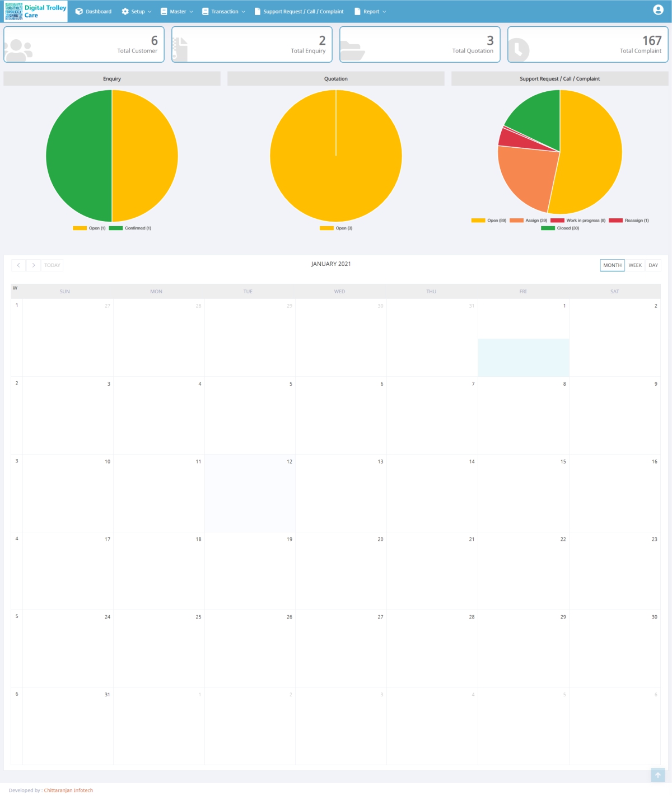Open the Setup menu label
672x796 pixels.
(138, 11)
